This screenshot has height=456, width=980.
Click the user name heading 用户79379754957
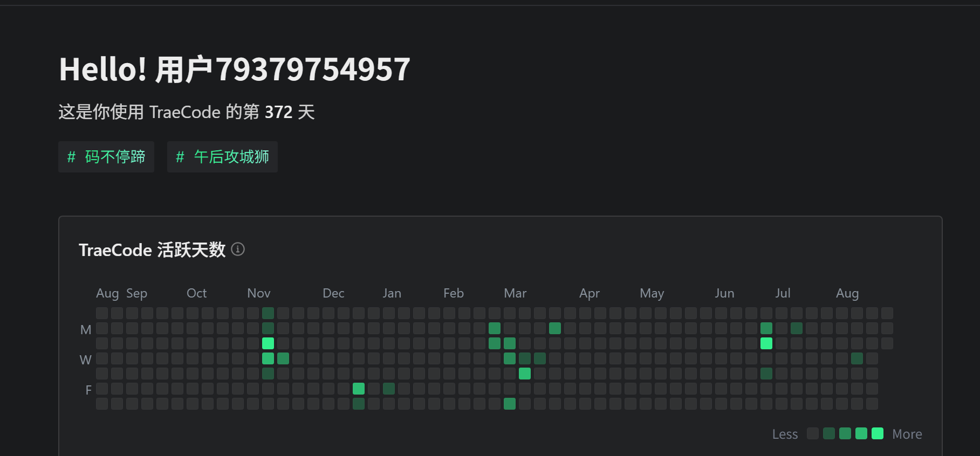[x=283, y=70]
